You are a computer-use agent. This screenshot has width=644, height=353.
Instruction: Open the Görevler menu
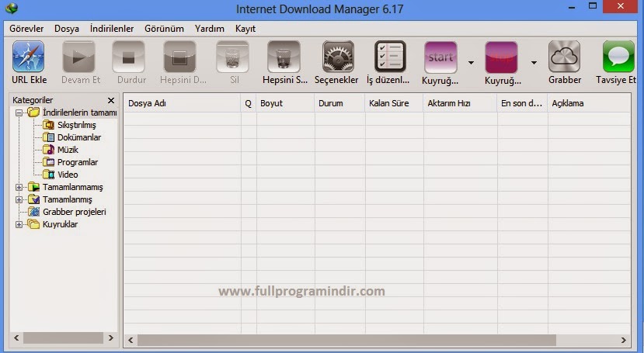click(26, 29)
